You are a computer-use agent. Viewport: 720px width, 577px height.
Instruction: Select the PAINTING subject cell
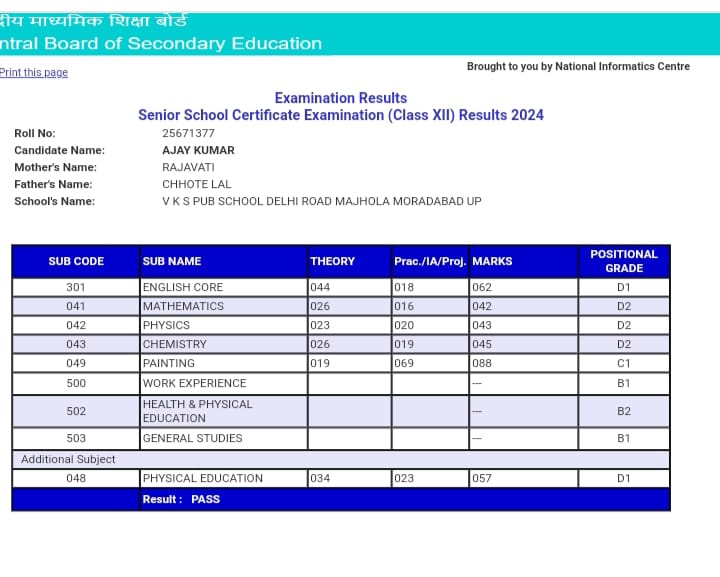point(224,363)
